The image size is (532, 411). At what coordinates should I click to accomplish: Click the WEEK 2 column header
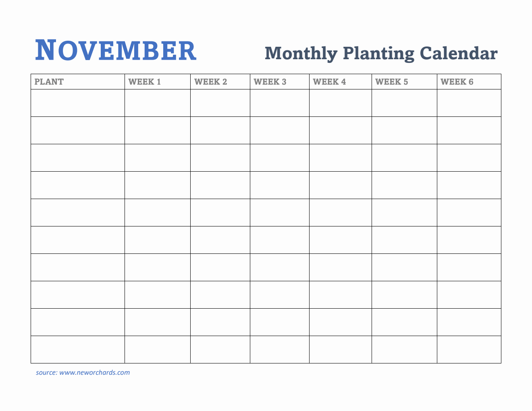(x=210, y=82)
